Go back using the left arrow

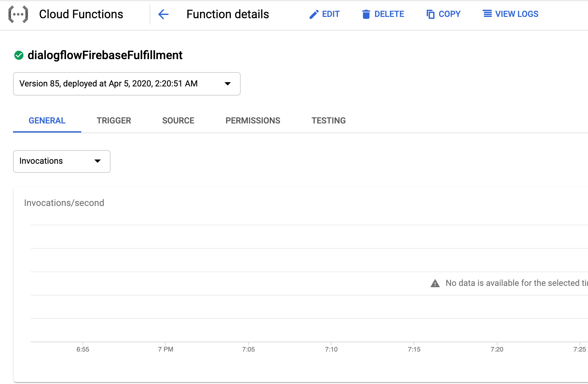click(163, 14)
